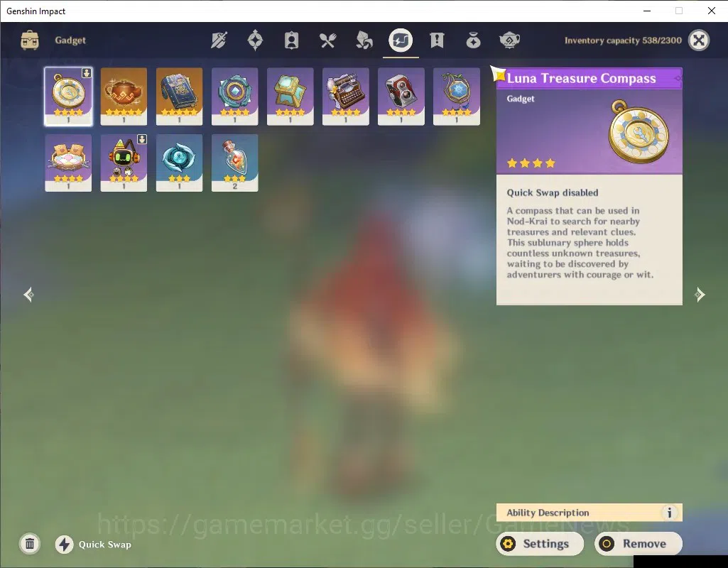Screen dimensions: 728x568
Task: Open the Furnishings teapot tab
Action: (x=509, y=40)
